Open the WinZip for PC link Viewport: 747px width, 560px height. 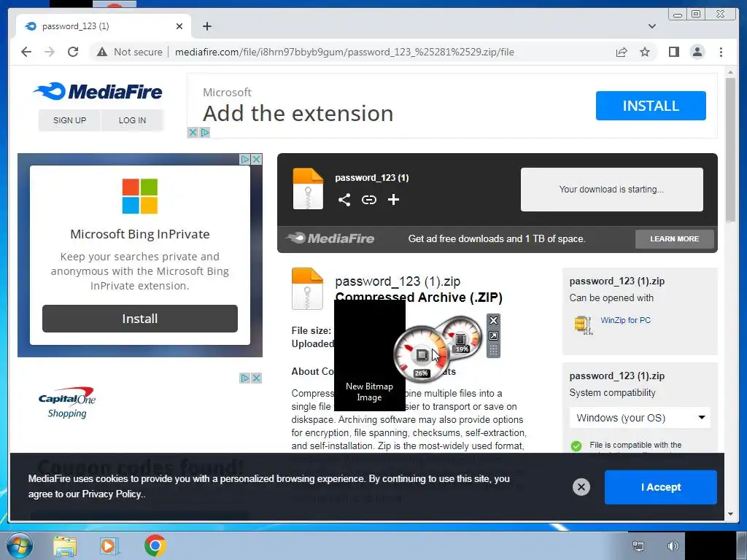click(625, 320)
